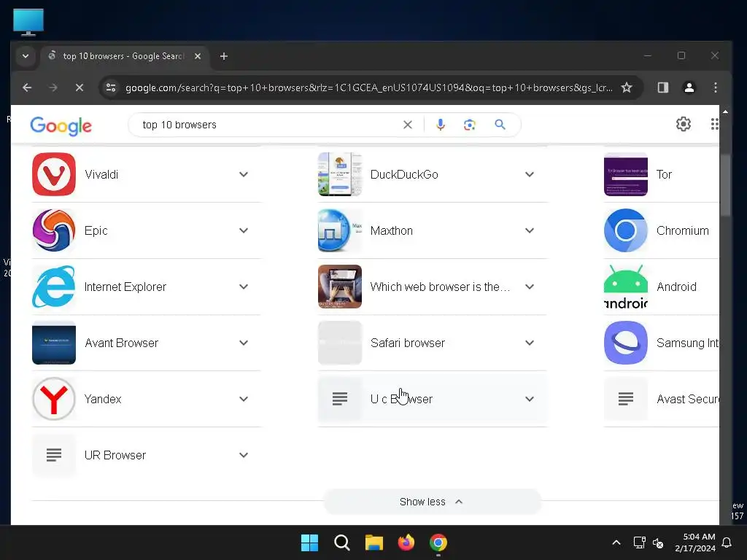The height and width of the screenshot is (560, 747).
Task: Click the Avast Secure placeholder icon
Action: 625,399
